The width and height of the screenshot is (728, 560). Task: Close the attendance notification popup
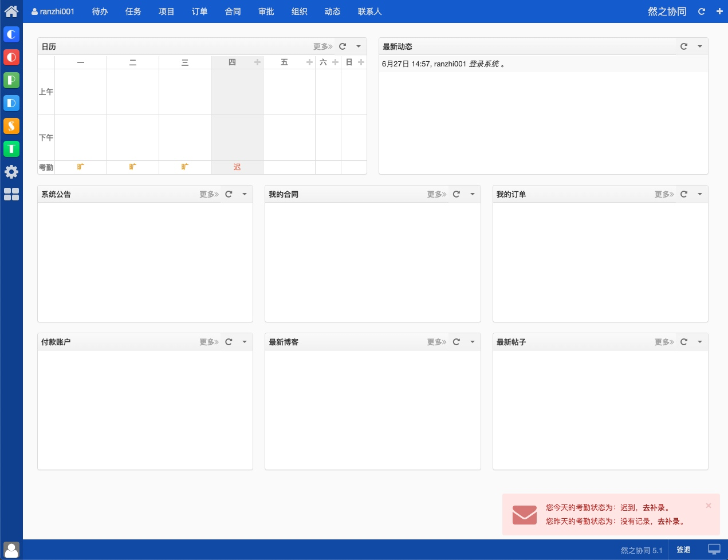point(709,506)
